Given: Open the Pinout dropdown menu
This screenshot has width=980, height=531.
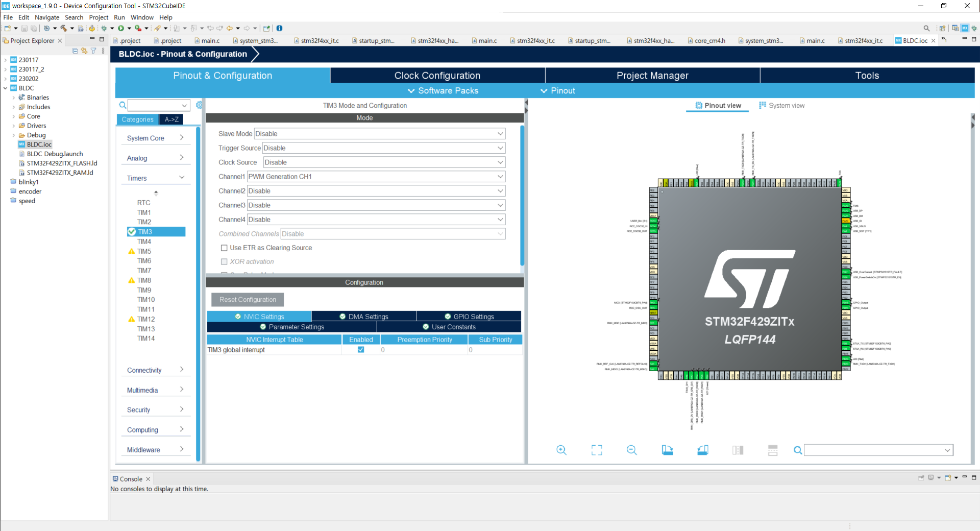Looking at the screenshot, I should (x=557, y=90).
